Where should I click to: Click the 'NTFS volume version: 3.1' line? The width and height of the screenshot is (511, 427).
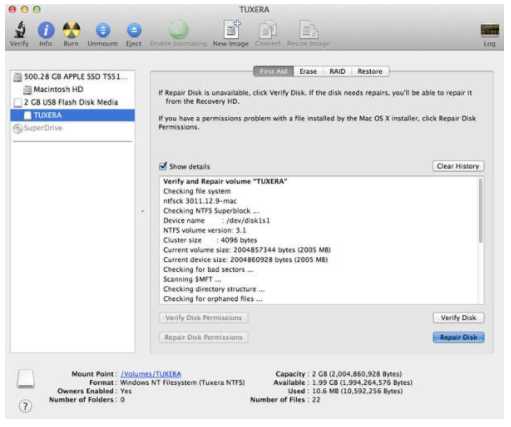pyautogui.click(x=205, y=230)
